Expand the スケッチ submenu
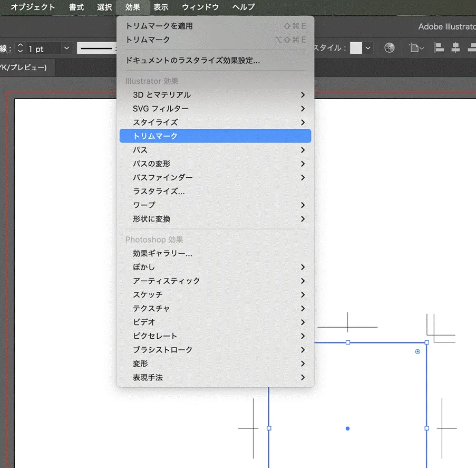Viewport: 476px width, 468px height. (215, 295)
